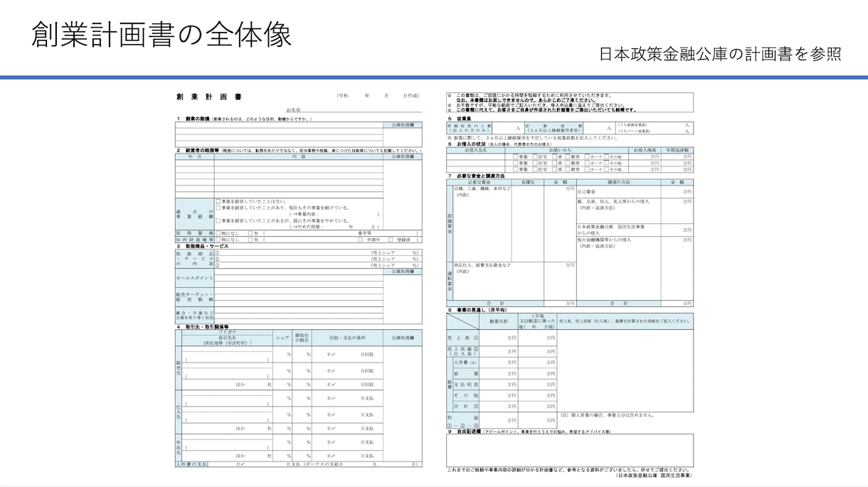Image resolution: width=868 pixels, height=487 pixels.
Task: Click the '支払利息' row label
Action: (x=466, y=385)
